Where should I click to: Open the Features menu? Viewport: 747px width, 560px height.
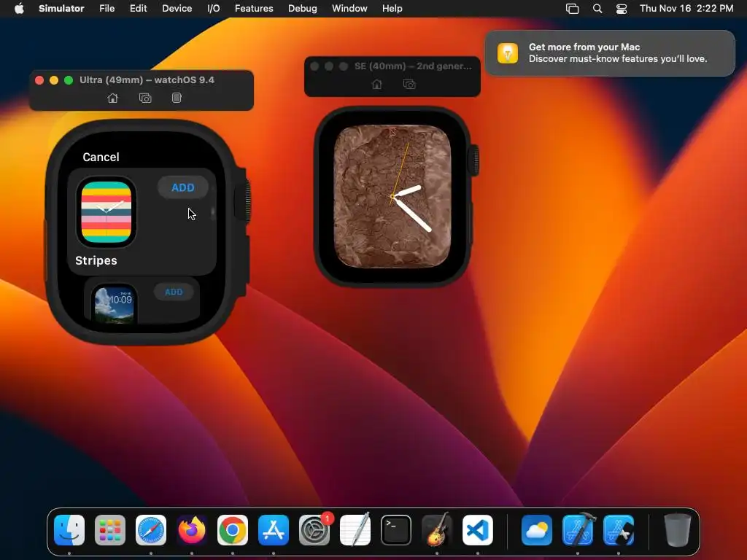point(254,9)
